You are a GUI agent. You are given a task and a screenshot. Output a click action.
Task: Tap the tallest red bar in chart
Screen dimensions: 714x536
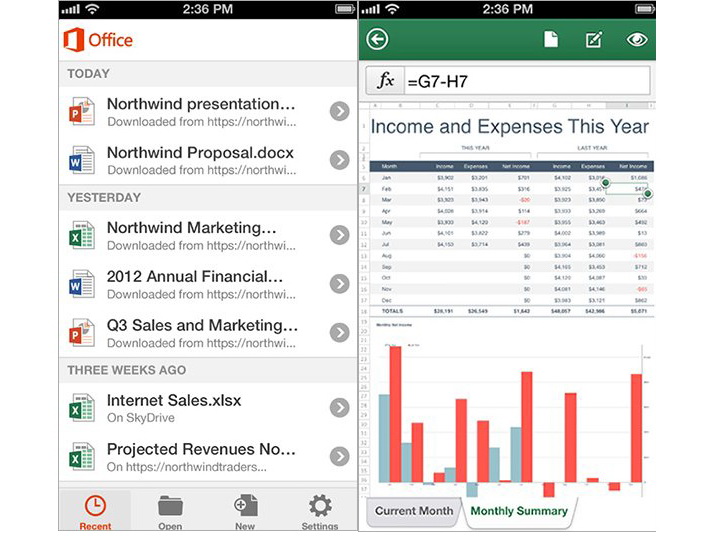396,414
